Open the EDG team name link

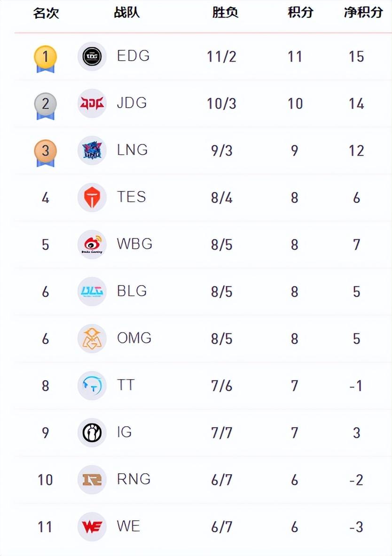tap(133, 56)
